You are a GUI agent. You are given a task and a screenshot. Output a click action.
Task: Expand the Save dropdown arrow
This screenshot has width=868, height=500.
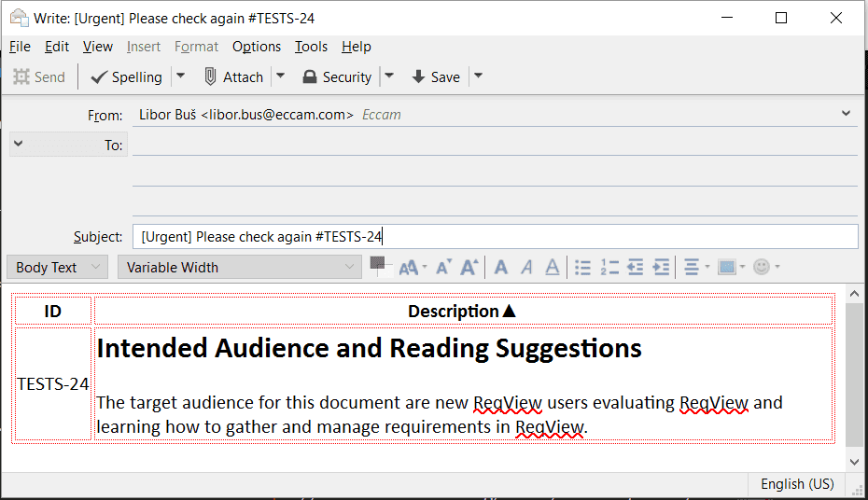478,76
